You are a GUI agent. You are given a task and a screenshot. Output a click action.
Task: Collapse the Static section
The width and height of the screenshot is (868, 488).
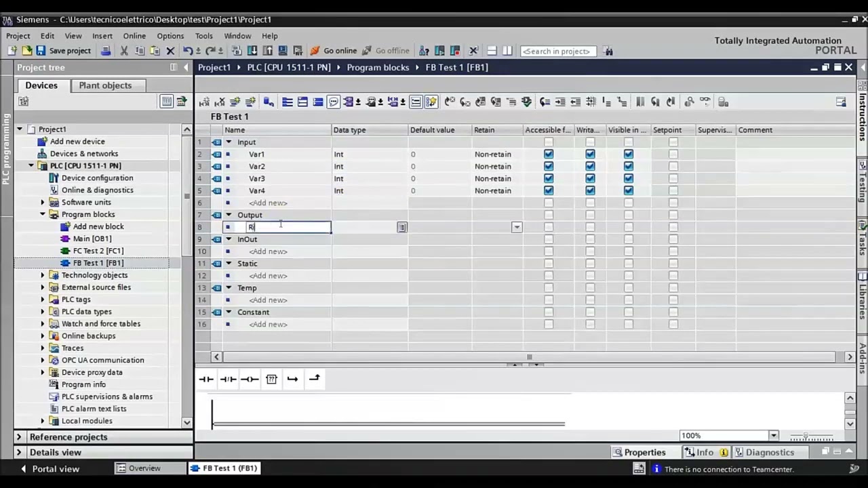coord(229,264)
